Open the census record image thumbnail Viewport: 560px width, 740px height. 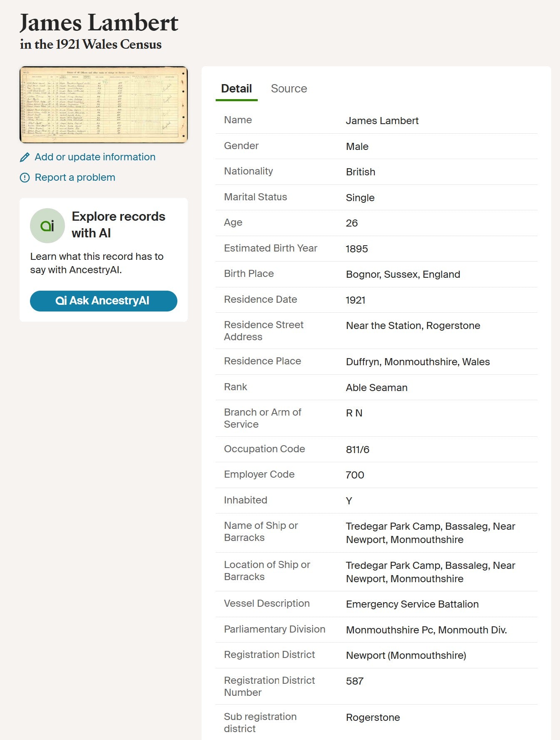point(104,105)
